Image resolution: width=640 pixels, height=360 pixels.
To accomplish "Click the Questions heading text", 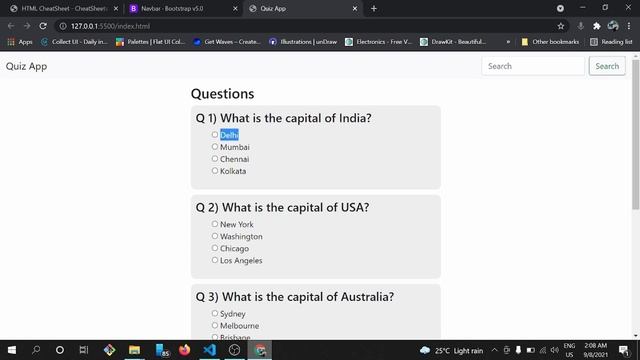I will (222, 94).
